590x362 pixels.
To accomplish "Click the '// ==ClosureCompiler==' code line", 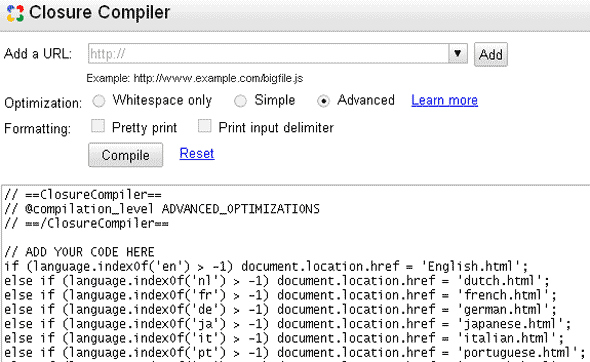I will 83,195.
